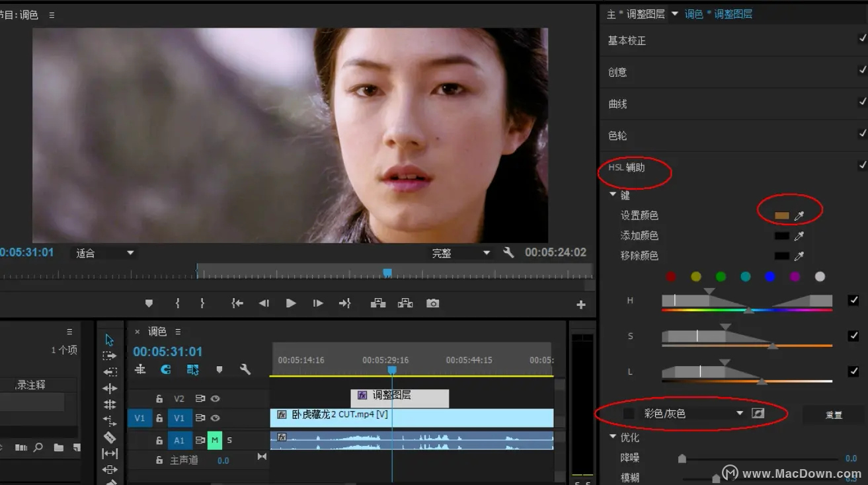Select the Slide tool

click(110, 469)
